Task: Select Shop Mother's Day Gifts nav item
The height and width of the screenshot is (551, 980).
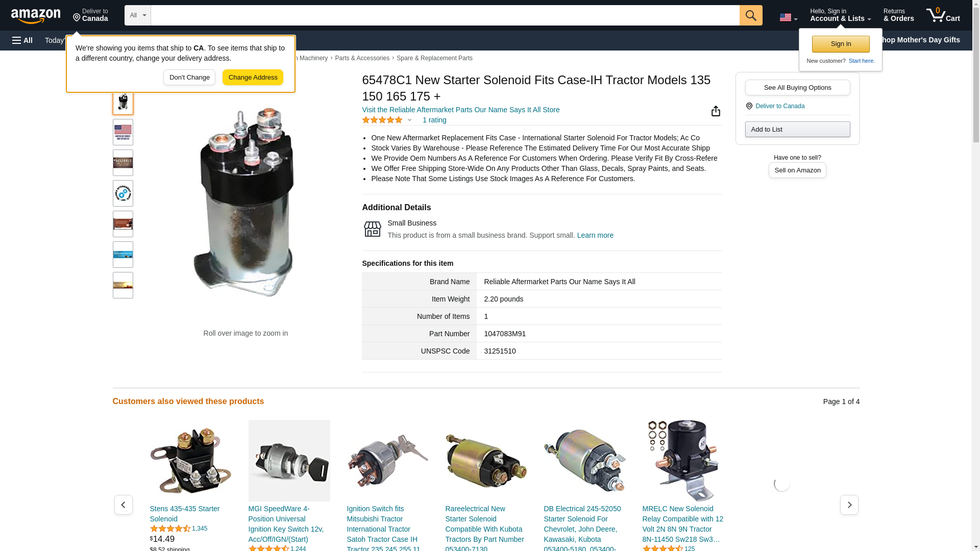Action: [922, 40]
